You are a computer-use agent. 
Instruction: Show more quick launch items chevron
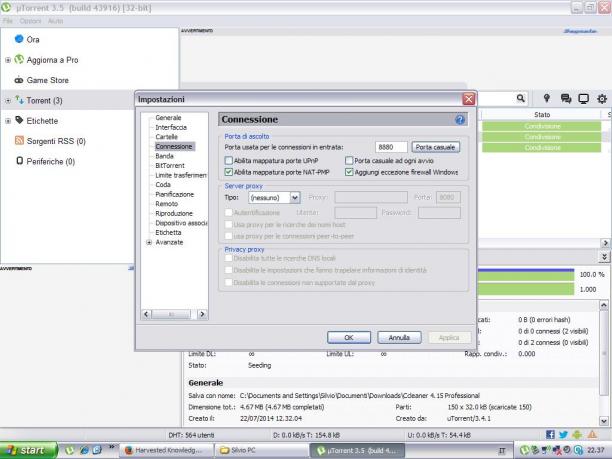coord(112,447)
